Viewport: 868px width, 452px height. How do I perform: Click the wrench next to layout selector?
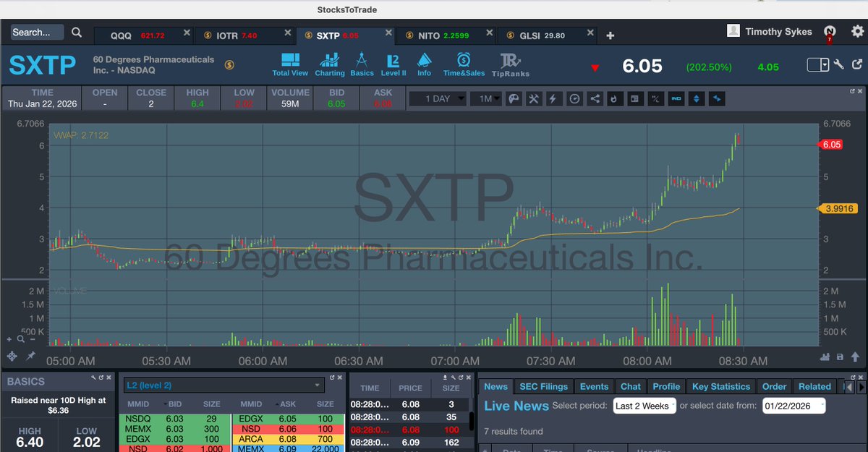pos(839,64)
